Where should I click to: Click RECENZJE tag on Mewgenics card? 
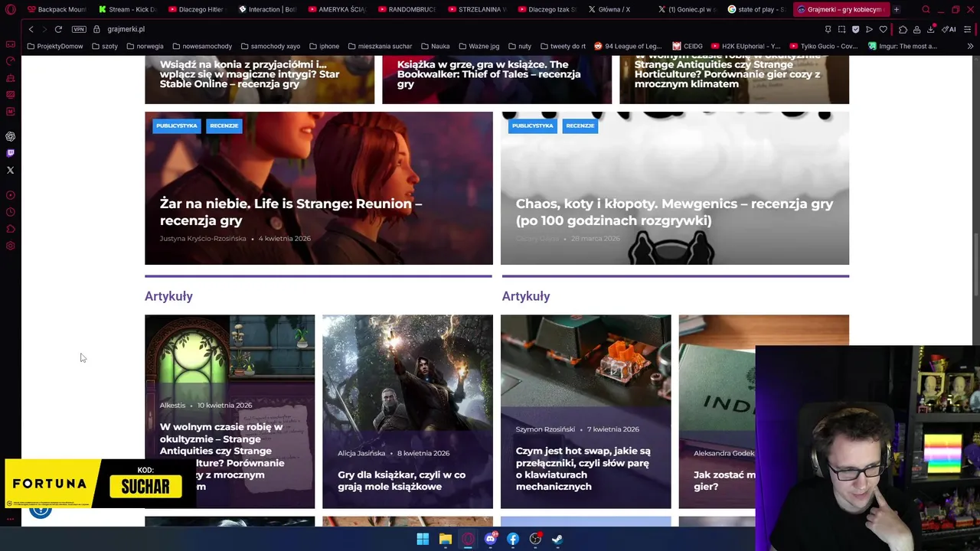pyautogui.click(x=580, y=126)
